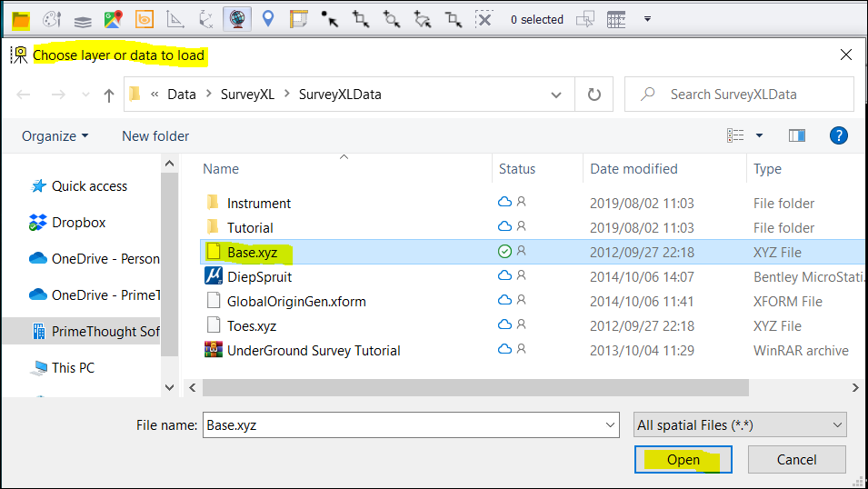
Task: Toggle the preview pane icon
Action: pos(797,135)
